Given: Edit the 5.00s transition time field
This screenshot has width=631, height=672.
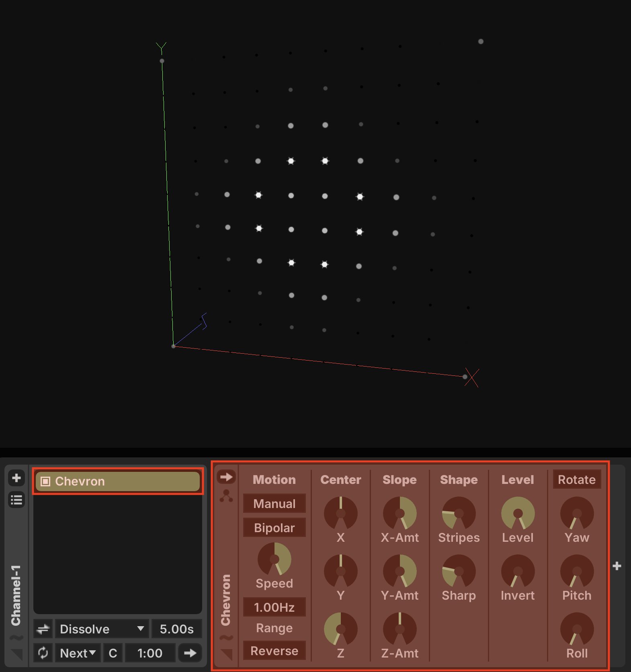Looking at the screenshot, I should pos(176,629).
